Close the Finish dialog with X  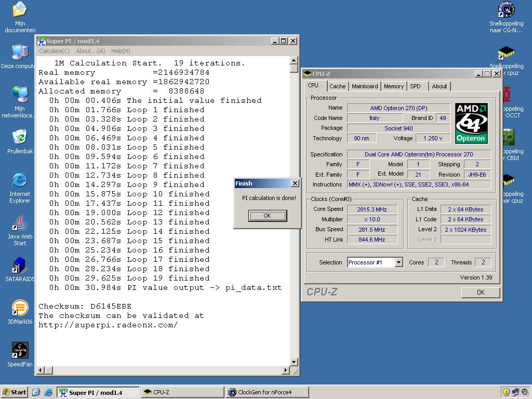point(295,183)
